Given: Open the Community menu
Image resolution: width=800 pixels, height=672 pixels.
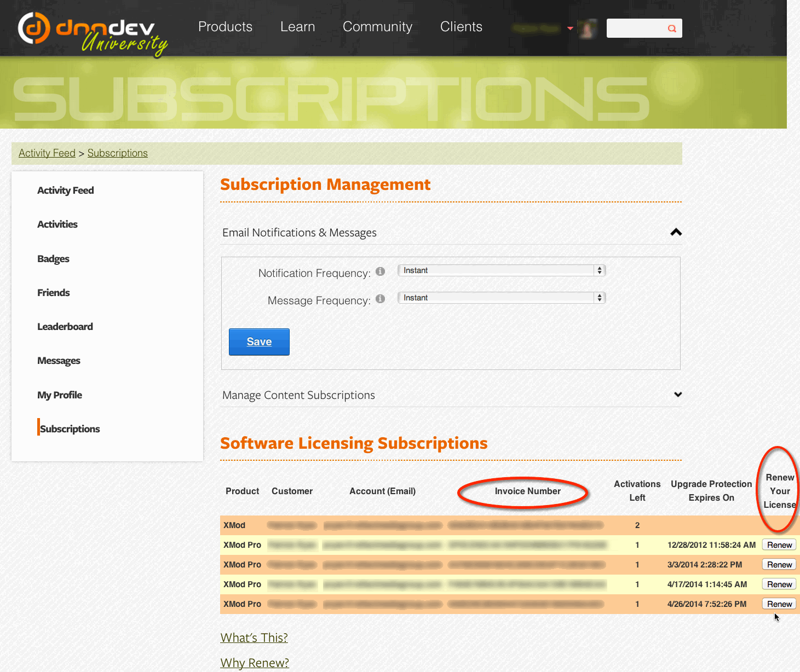Looking at the screenshot, I should [x=377, y=27].
